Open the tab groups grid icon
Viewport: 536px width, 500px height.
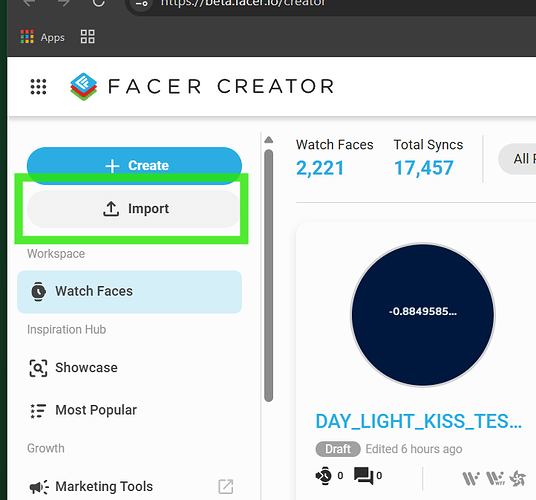[88, 37]
